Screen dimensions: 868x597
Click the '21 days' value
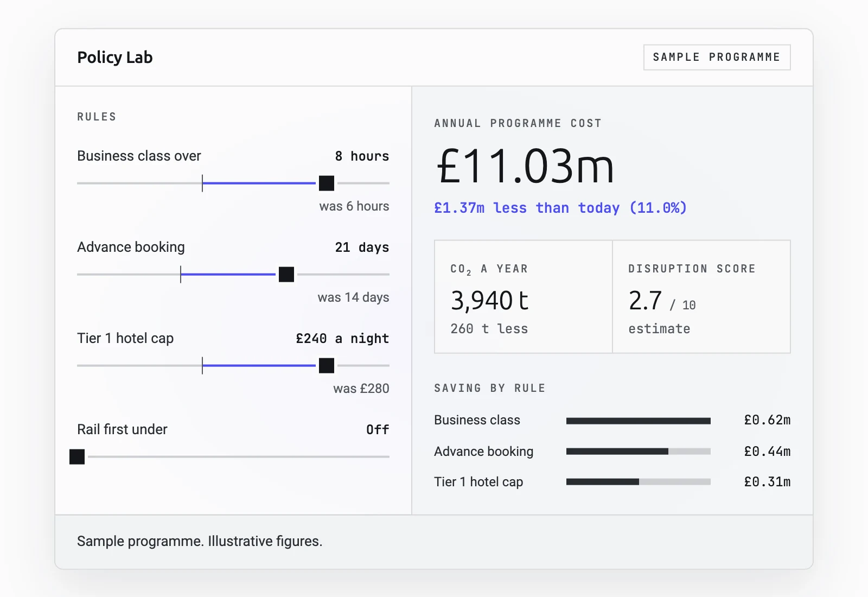[x=362, y=247]
